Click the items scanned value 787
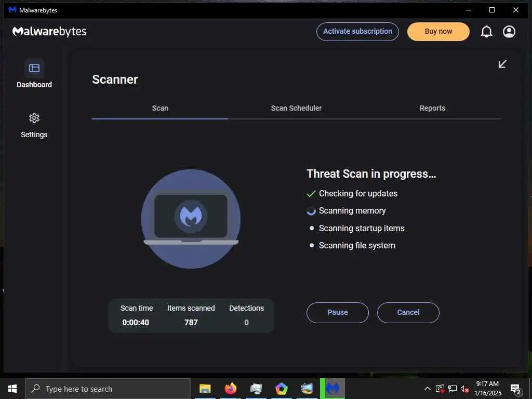Viewport: 532px width, 399px height. (191, 322)
